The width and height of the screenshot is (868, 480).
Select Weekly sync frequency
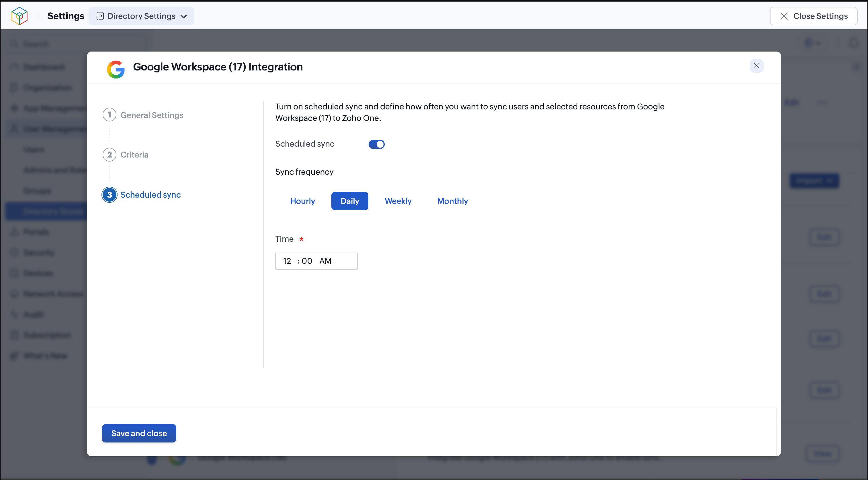click(398, 201)
